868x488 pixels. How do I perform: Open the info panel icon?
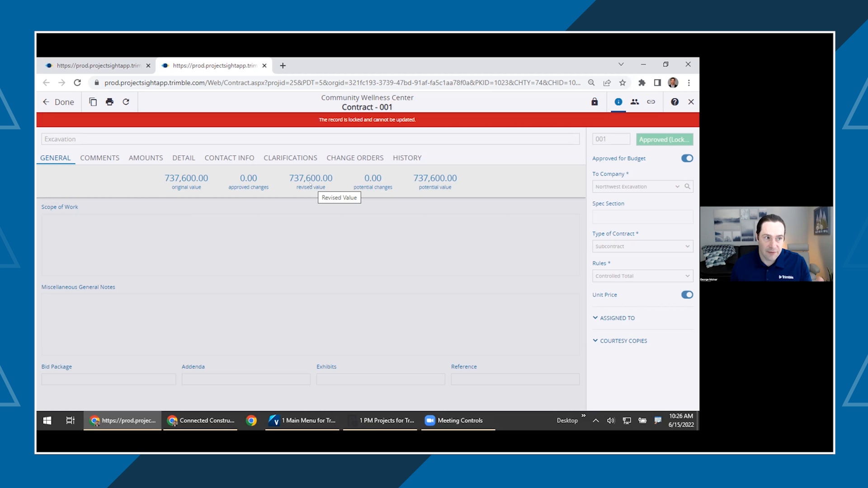point(618,102)
